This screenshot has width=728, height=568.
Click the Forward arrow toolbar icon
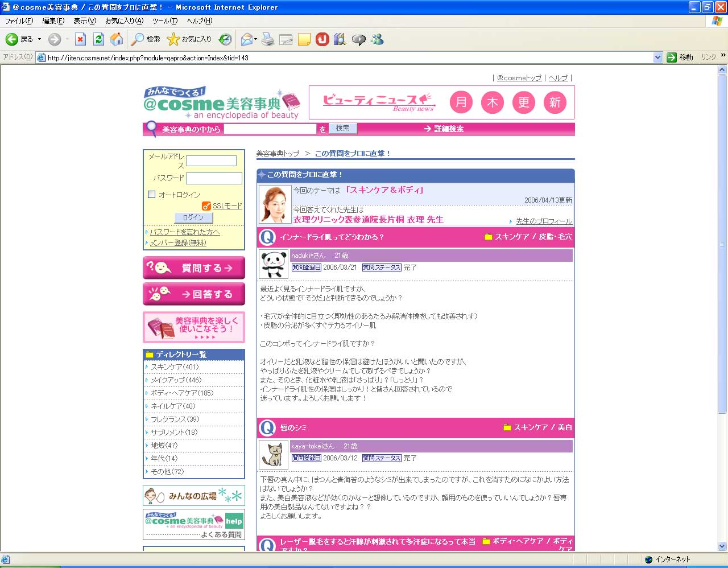55,39
